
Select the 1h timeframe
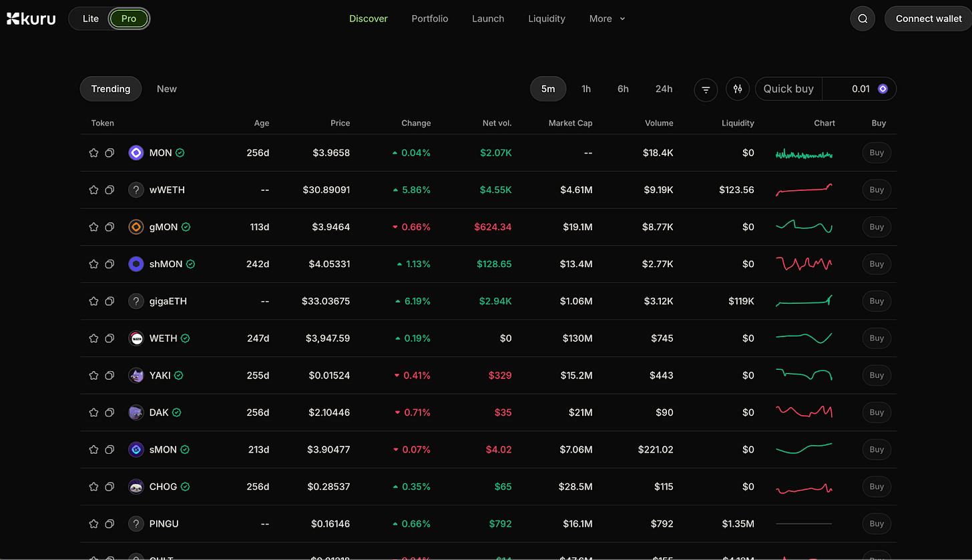click(586, 89)
